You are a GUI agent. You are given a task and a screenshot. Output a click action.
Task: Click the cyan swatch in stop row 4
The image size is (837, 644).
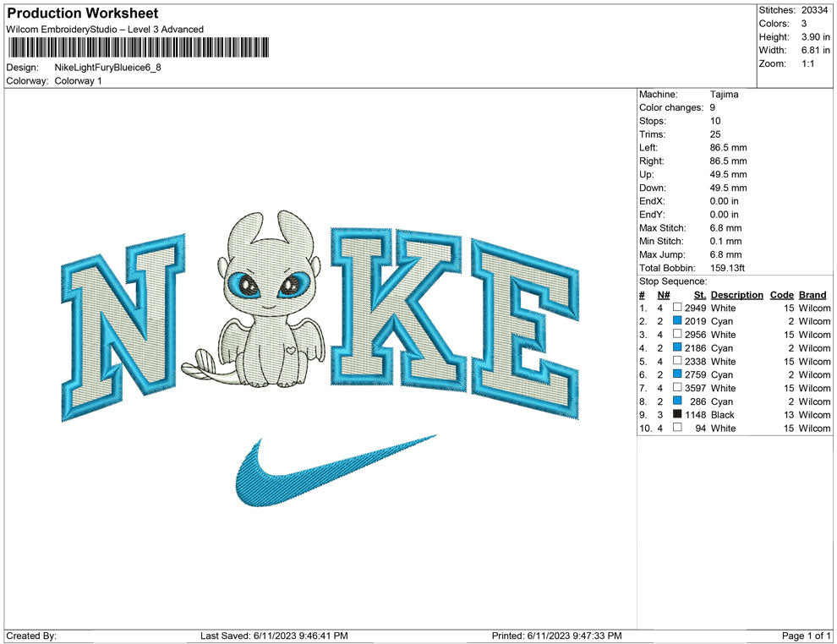[677, 347]
